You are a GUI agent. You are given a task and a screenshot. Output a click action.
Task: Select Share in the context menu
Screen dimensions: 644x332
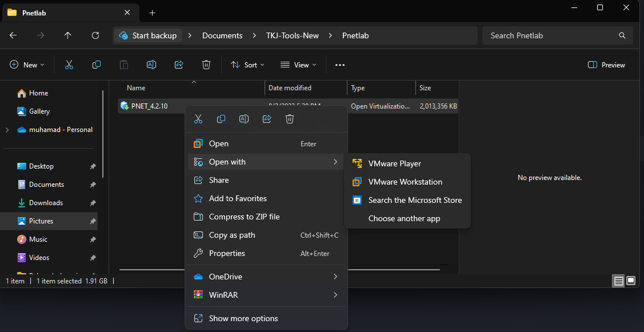266,180
